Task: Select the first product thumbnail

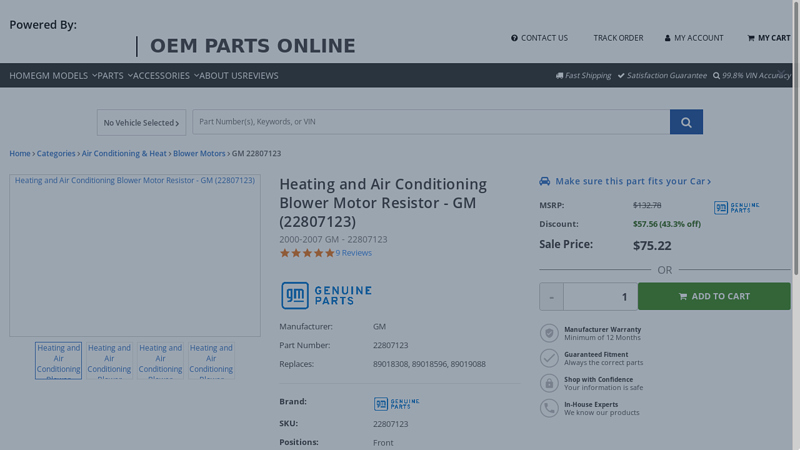Action: point(58,361)
